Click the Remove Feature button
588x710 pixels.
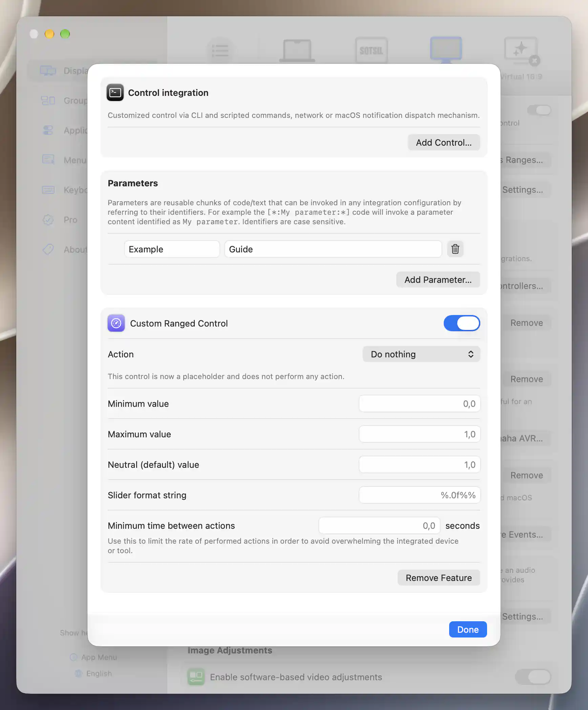coord(439,578)
